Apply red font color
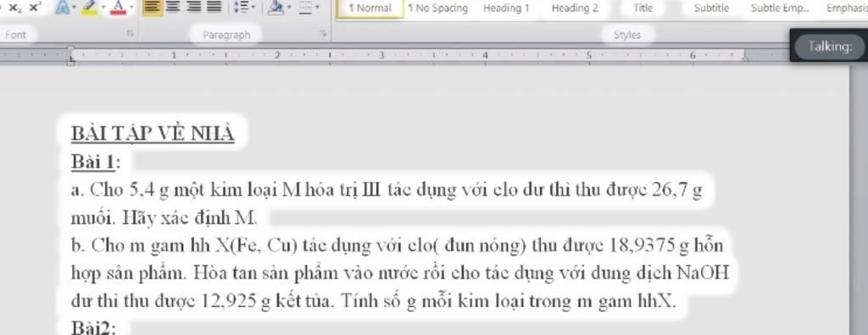Screen dimensions: 868x335 click(x=119, y=7)
